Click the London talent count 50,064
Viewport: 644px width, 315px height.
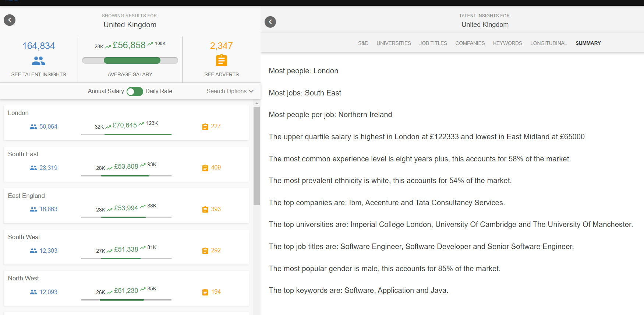[48, 127]
